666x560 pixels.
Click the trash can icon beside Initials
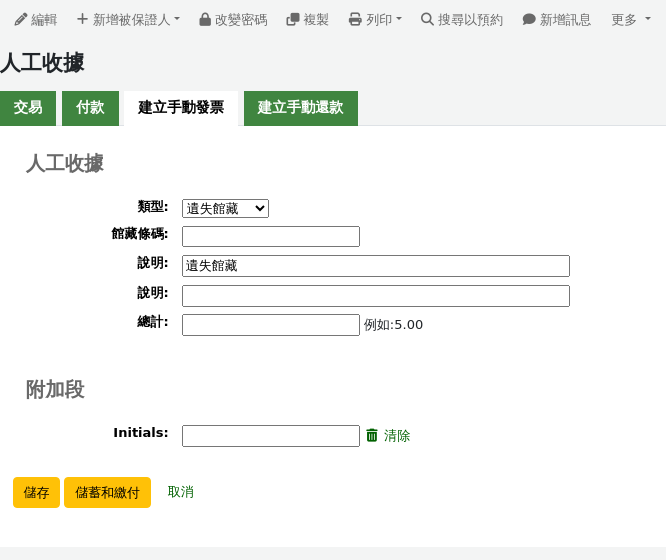click(372, 435)
